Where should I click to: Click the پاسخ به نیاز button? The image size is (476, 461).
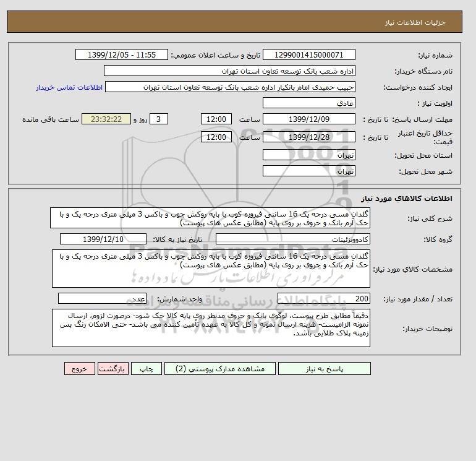coord(324,369)
